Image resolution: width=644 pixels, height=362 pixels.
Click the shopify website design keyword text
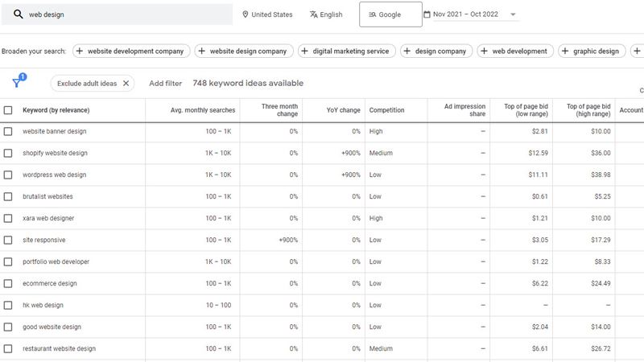55,153
